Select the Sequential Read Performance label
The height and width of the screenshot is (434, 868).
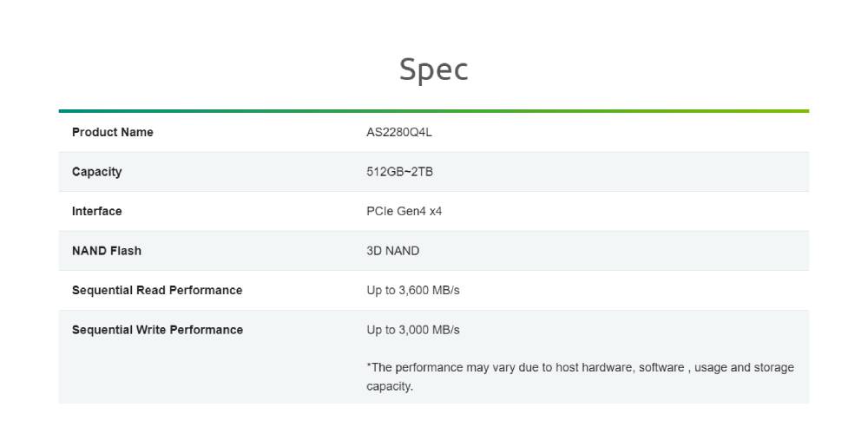[x=157, y=290]
